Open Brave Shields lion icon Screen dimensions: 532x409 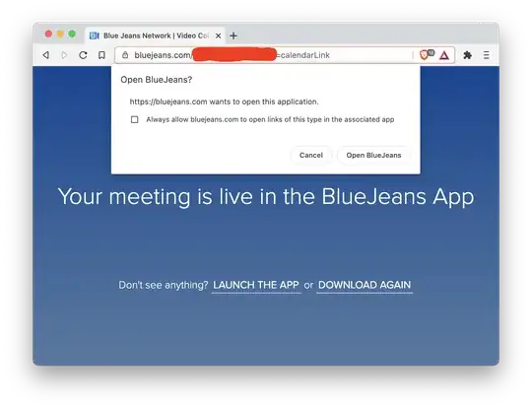click(424, 55)
